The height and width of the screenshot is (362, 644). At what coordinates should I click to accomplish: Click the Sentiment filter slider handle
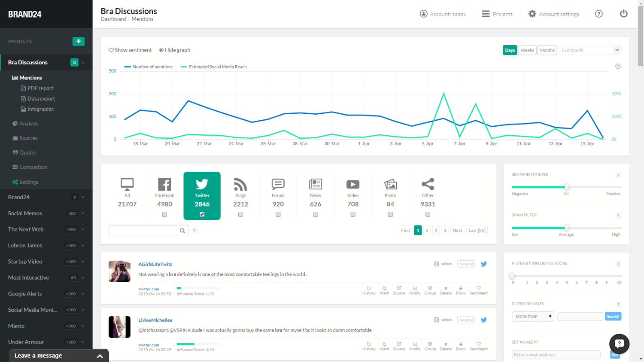tap(567, 187)
